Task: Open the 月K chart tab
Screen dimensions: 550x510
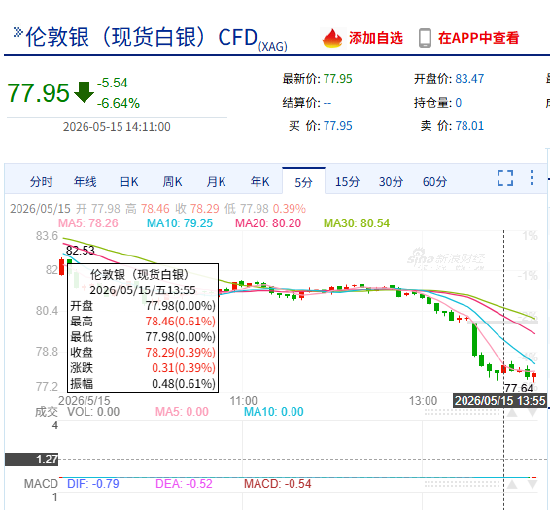Action: [216, 182]
